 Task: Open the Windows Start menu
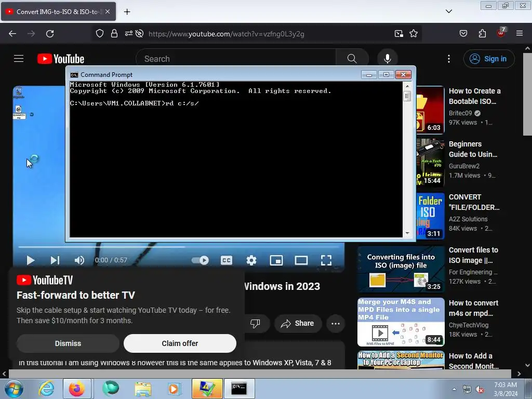point(14,389)
